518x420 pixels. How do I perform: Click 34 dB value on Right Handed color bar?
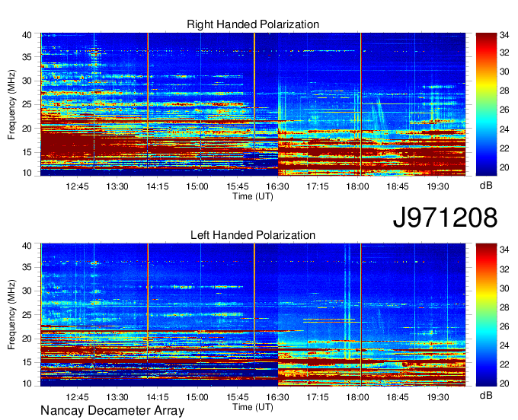[x=504, y=35]
